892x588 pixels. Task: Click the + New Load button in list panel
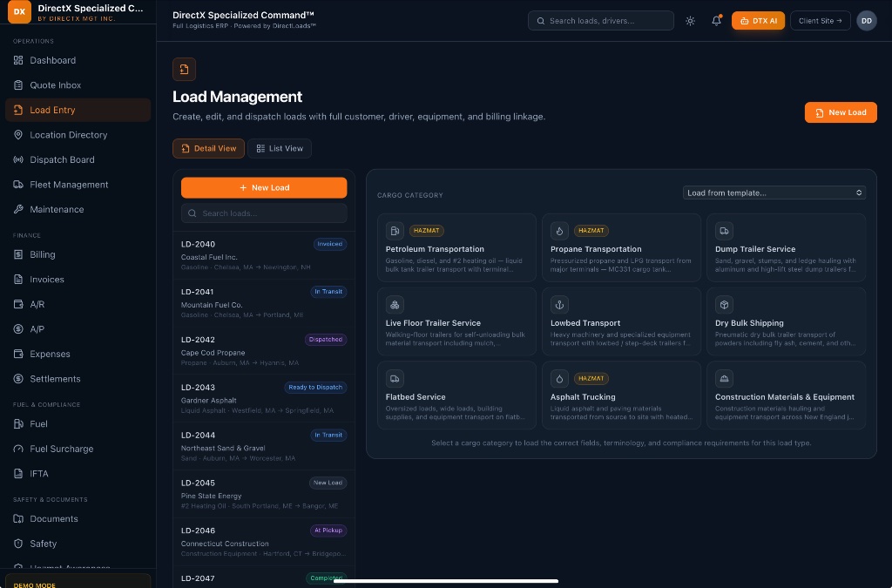tap(264, 187)
